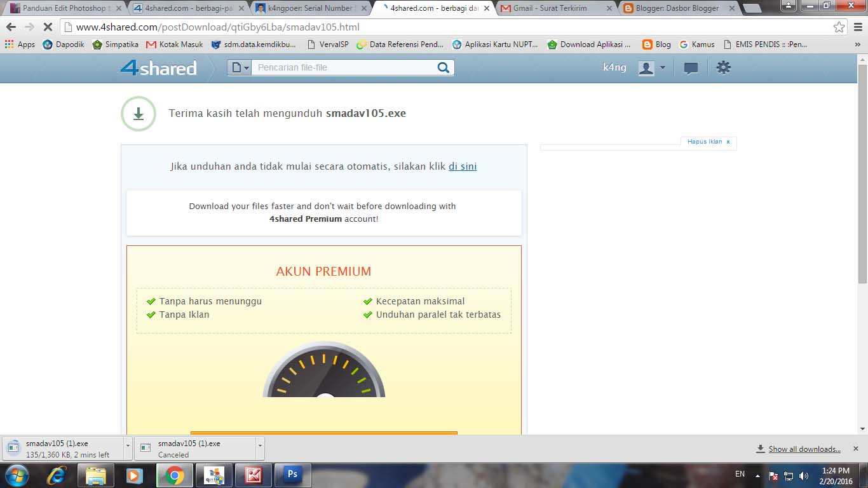This screenshot has height=488, width=868.
Task: Bookmark this page with the star icon
Action: [x=839, y=27]
